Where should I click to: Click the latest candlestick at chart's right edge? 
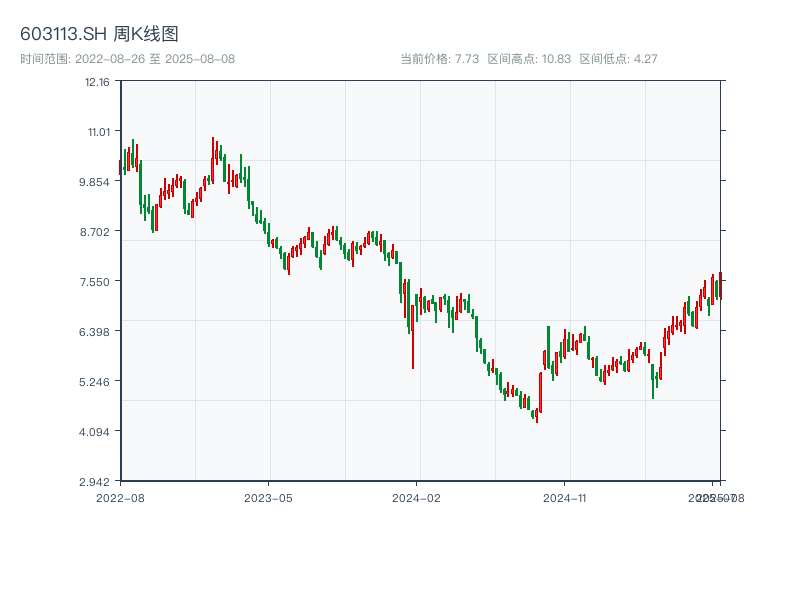[x=720, y=286]
